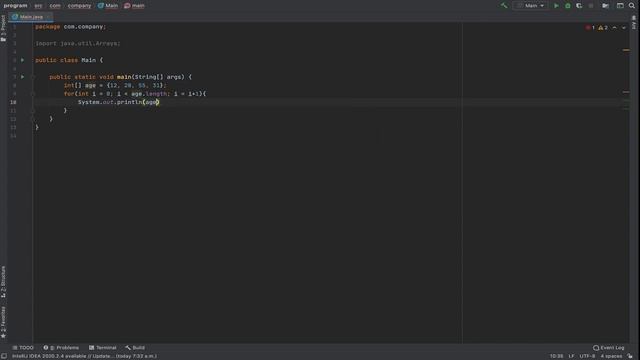Click the program breadcrumb in the navigation bar
Image resolution: width=640 pixels, height=360 pixels.
pos(16,6)
